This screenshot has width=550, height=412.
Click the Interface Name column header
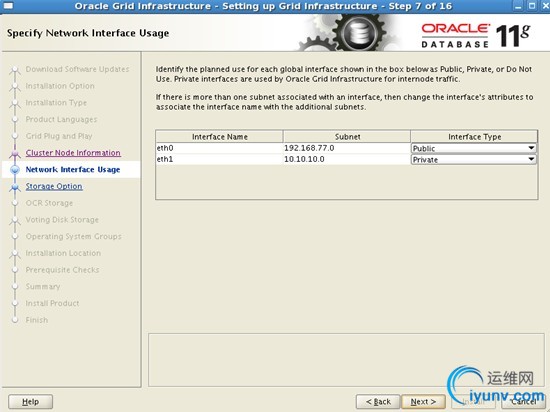tap(220, 137)
